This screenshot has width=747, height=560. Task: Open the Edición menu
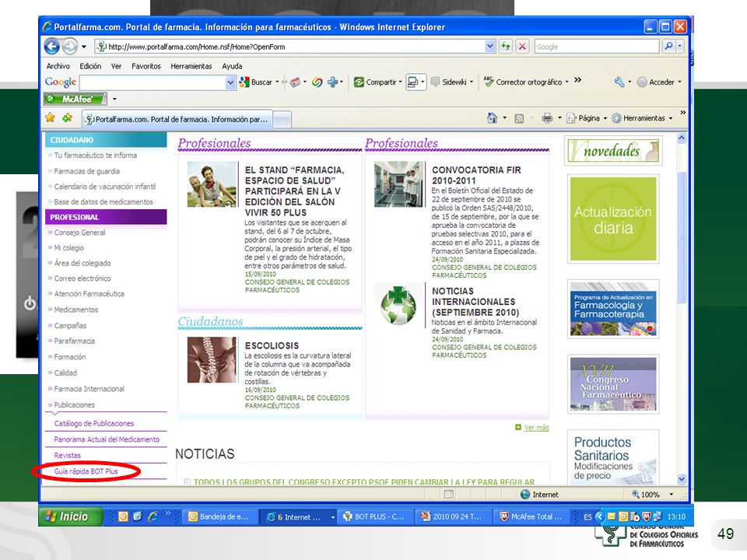pyautogui.click(x=90, y=66)
